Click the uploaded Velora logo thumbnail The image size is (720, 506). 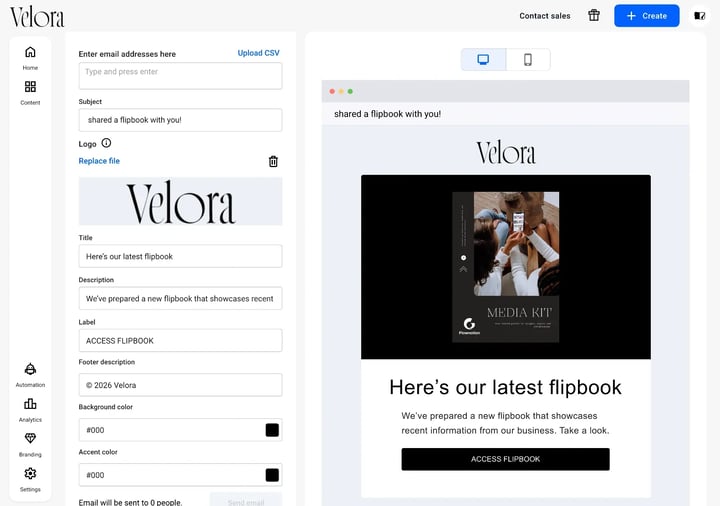point(180,202)
